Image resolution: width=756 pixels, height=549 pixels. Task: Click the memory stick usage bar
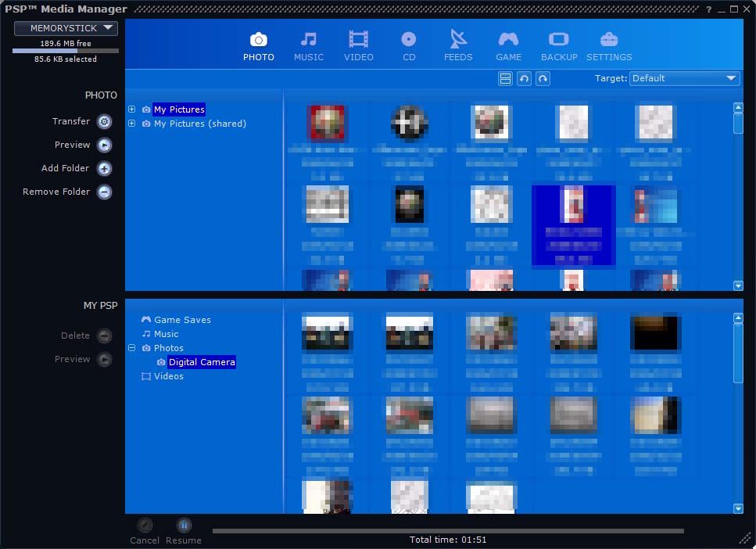tap(66, 51)
